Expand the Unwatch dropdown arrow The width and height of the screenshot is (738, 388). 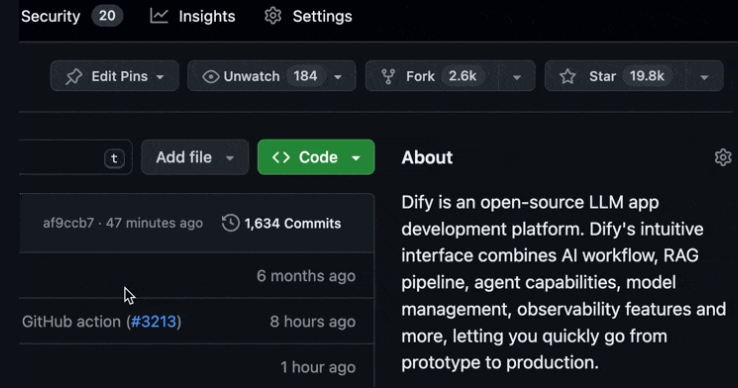point(338,76)
